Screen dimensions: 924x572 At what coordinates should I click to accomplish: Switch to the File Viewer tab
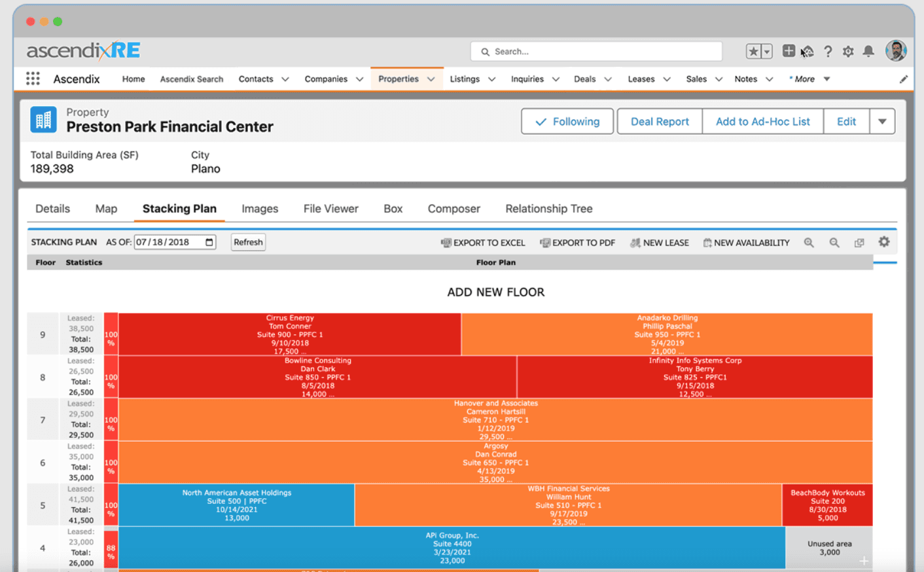pyautogui.click(x=331, y=209)
